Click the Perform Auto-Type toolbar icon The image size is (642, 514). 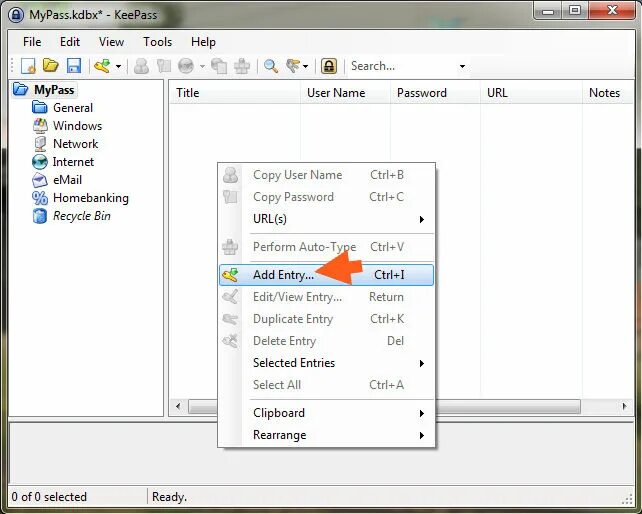pos(242,66)
